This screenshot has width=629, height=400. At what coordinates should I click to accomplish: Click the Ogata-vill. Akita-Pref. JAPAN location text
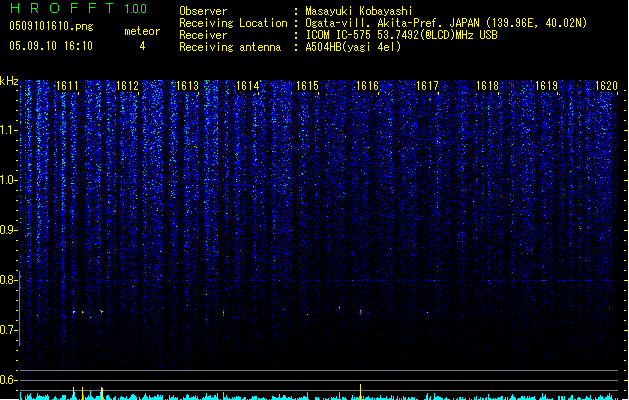tap(446, 23)
